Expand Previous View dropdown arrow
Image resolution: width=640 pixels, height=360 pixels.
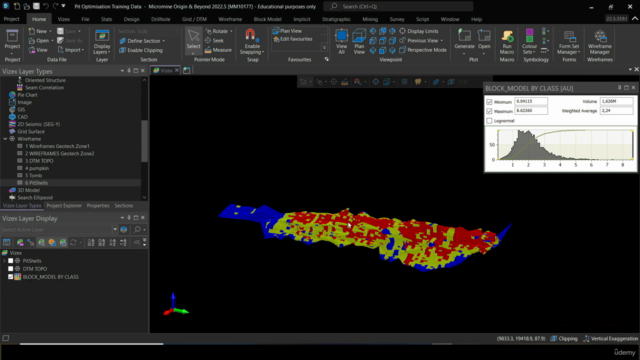click(441, 40)
